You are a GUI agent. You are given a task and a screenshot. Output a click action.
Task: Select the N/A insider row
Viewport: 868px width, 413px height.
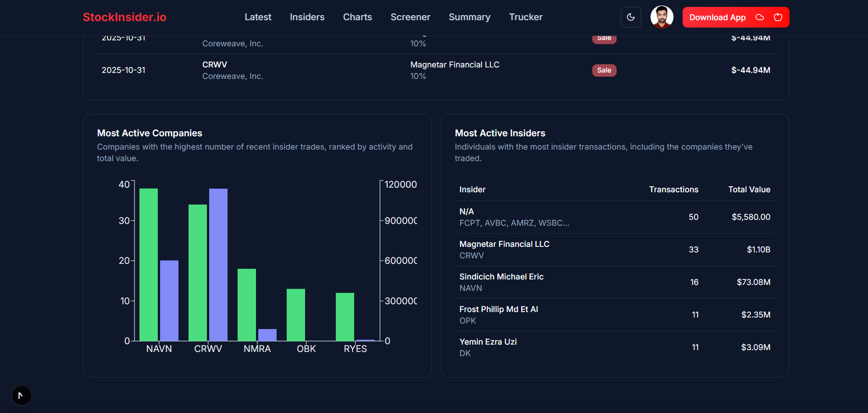point(615,217)
